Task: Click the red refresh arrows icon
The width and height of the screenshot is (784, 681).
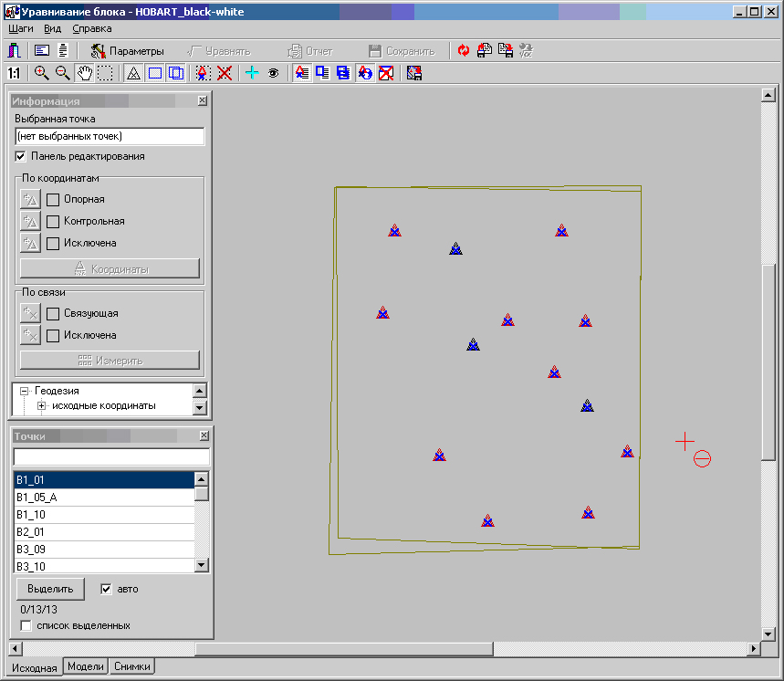Action: pyautogui.click(x=464, y=51)
